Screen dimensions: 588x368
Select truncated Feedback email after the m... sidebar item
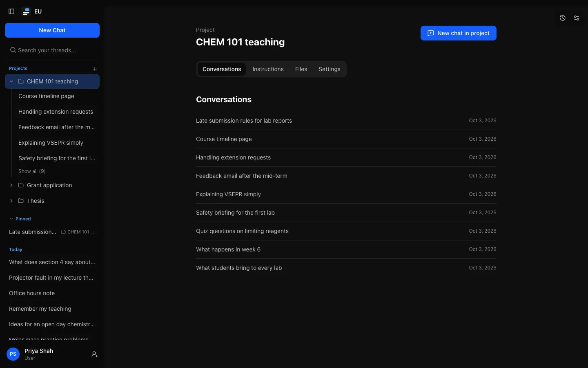pos(57,127)
